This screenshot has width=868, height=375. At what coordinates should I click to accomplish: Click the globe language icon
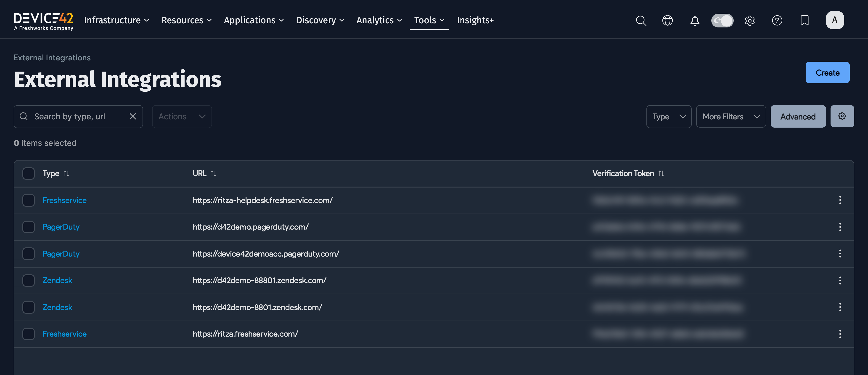pyautogui.click(x=667, y=21)
